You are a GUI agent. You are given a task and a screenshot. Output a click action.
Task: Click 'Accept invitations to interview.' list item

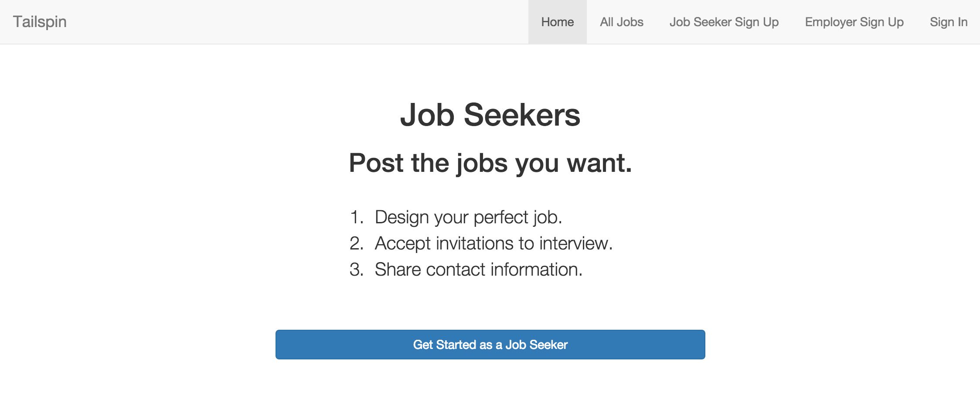tap(493, 243)
